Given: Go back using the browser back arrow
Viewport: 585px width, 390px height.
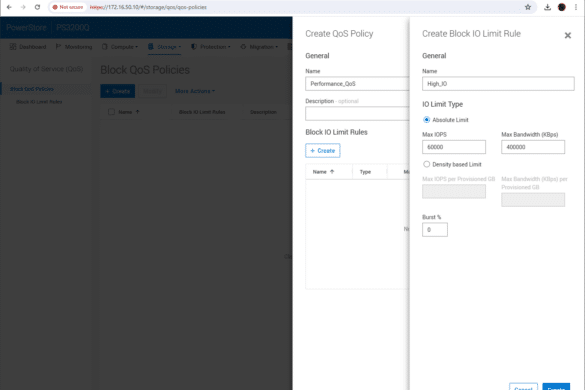Looking at the screenshot, I should tap(9, 7).
